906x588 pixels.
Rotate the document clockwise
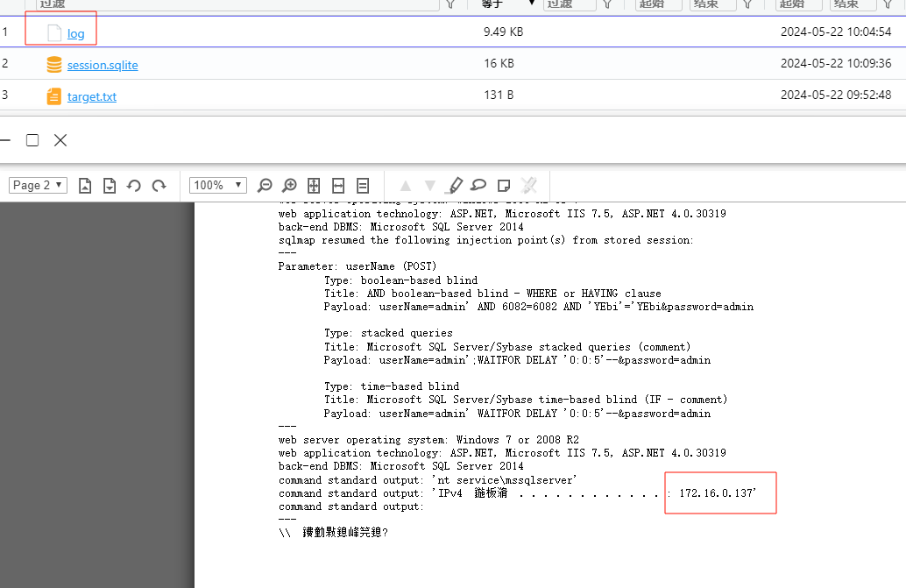coord(159,186)
